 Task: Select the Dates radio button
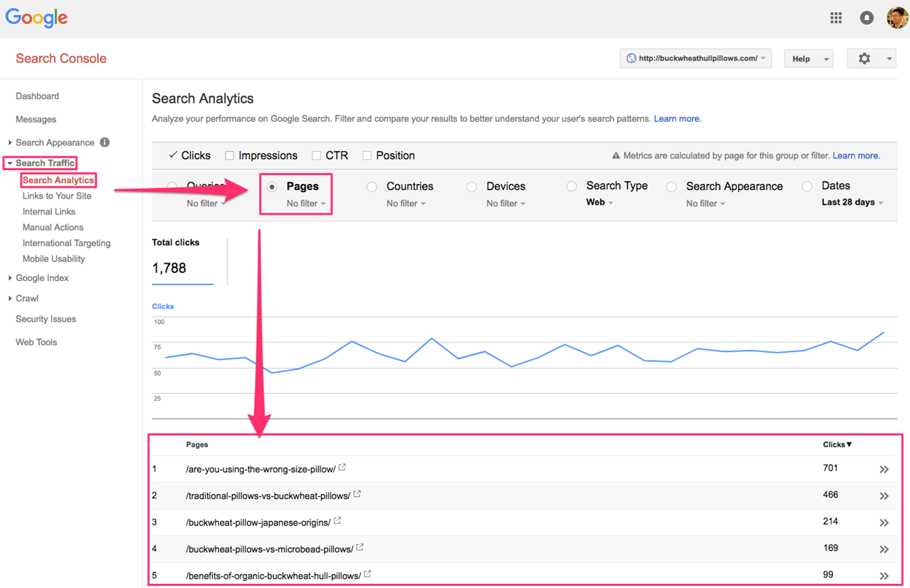[807, 186]
